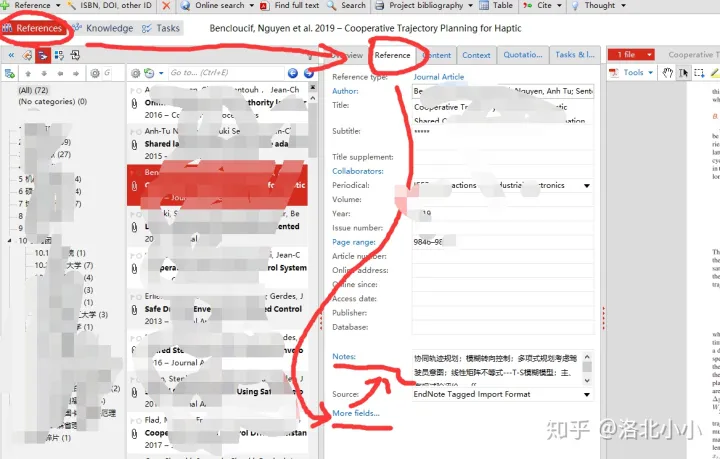Click the orange back-arrow icon in panel toolbar
The height and width of the screenshot is (459, 720).
(x=27, y=56)
